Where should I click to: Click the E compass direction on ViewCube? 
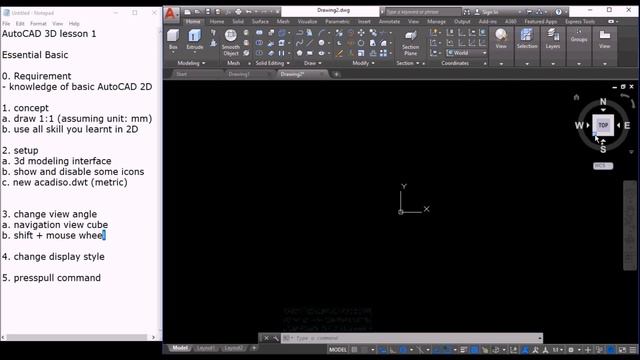coord(627,125)
